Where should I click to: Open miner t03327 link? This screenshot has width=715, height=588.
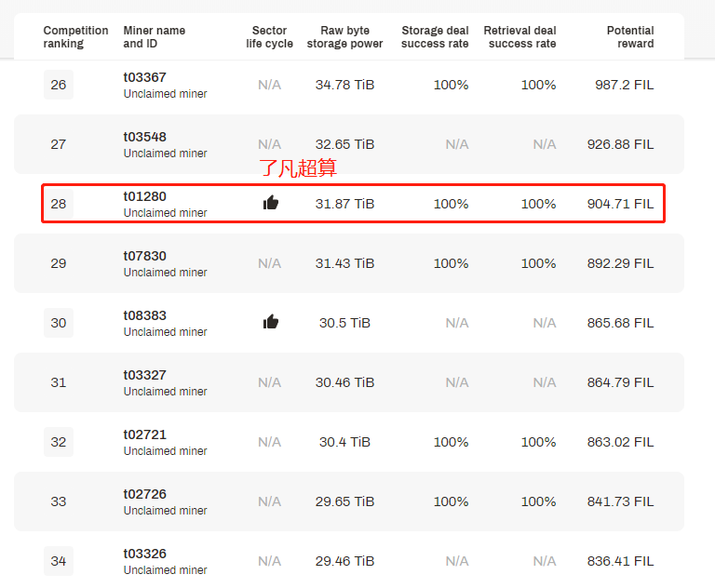pyautogui.click(x=144, y=375)
